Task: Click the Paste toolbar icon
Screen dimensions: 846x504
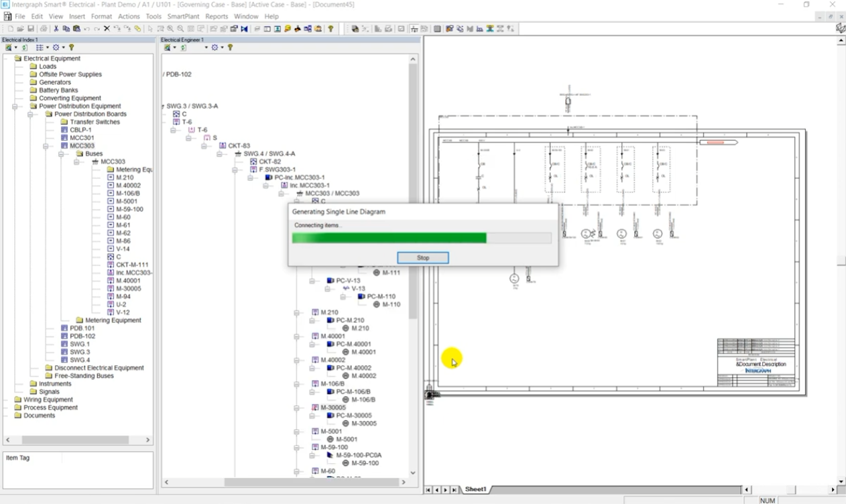Action: pos(76,29)
